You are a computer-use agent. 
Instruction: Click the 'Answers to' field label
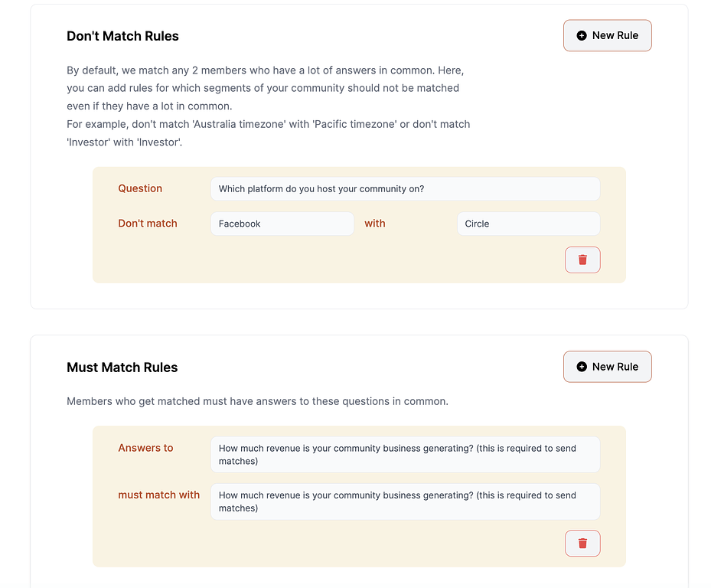click(145, 448)
